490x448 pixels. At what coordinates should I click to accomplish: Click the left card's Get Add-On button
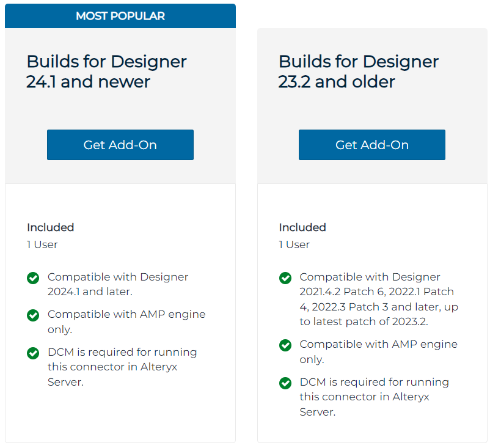pyautogui.click(x=120, y=145)
